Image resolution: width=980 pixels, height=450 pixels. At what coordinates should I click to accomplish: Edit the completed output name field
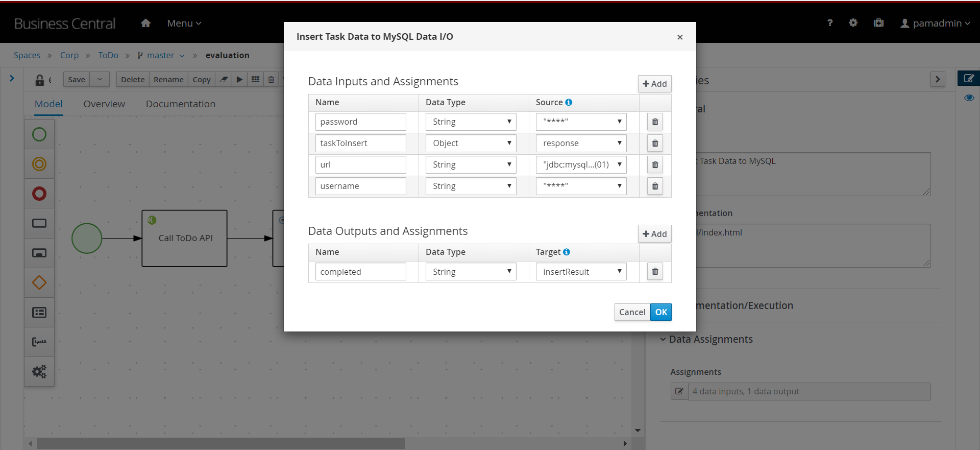[x=360, y=272]
